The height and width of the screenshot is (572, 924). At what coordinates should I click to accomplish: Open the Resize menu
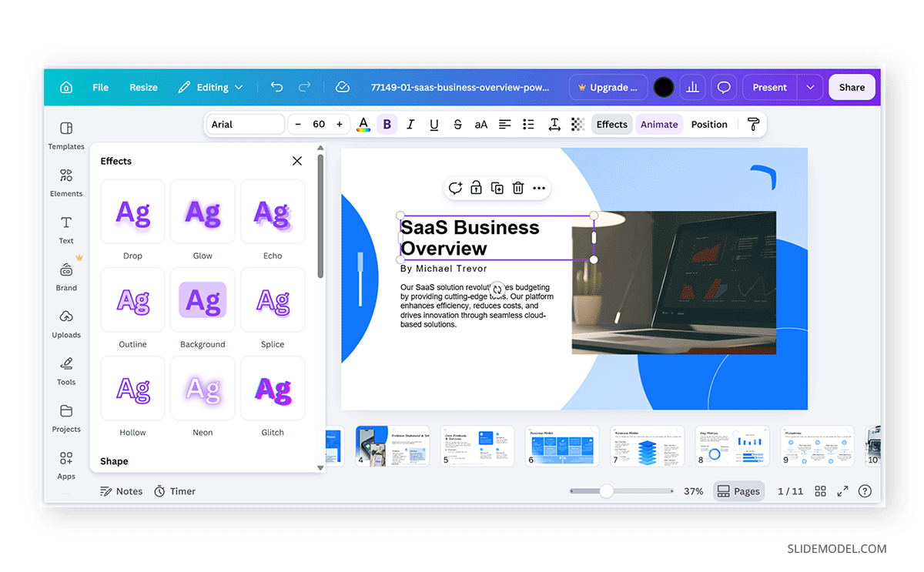coord(143,87)
